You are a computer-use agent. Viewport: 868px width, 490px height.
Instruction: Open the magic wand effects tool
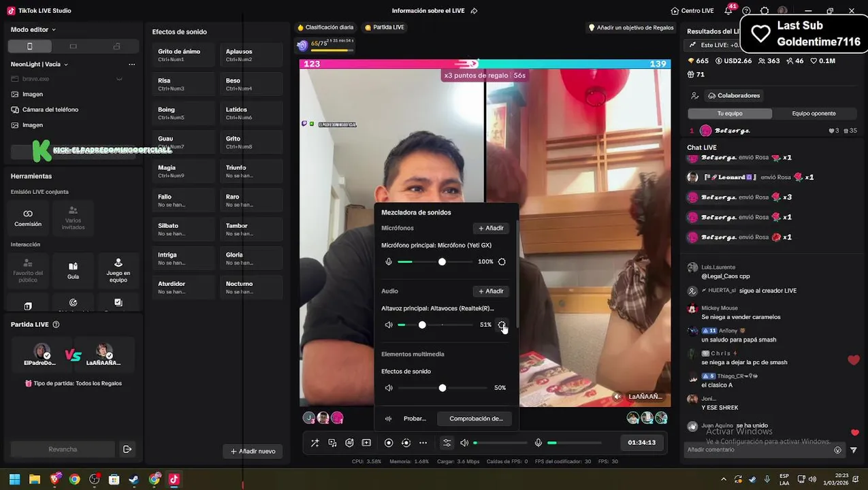click(x=315, y=443)
